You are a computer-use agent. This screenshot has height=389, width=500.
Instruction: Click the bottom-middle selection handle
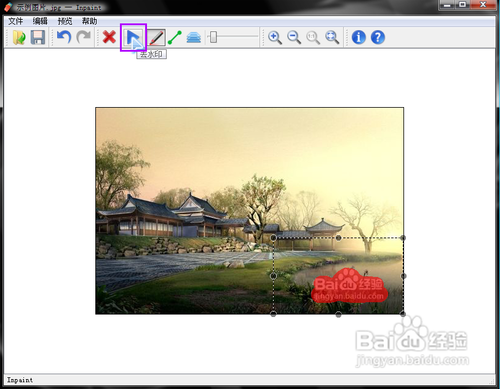[338, 314]
